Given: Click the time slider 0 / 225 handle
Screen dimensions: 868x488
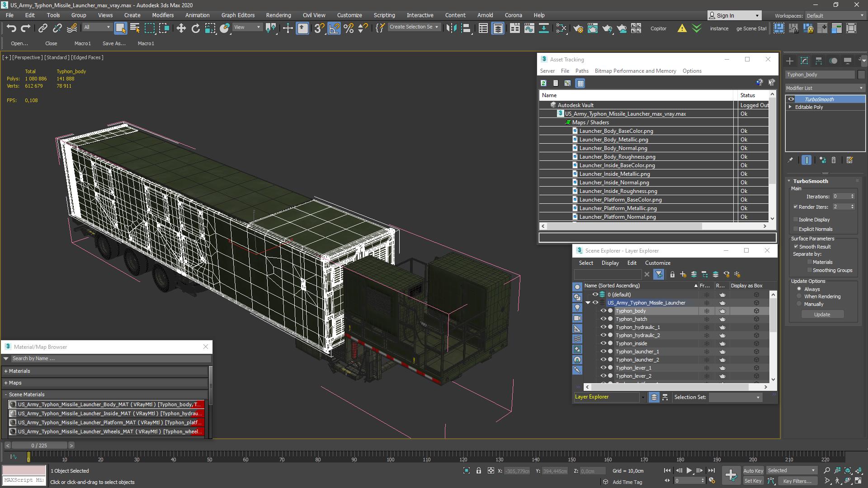Looking at the screenshot, I should click(39, 446).
